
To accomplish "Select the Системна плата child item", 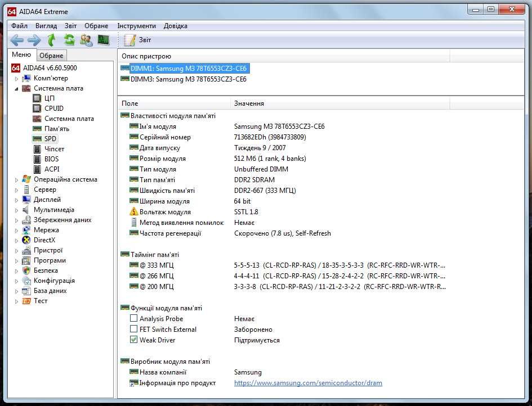I will 69,119.
